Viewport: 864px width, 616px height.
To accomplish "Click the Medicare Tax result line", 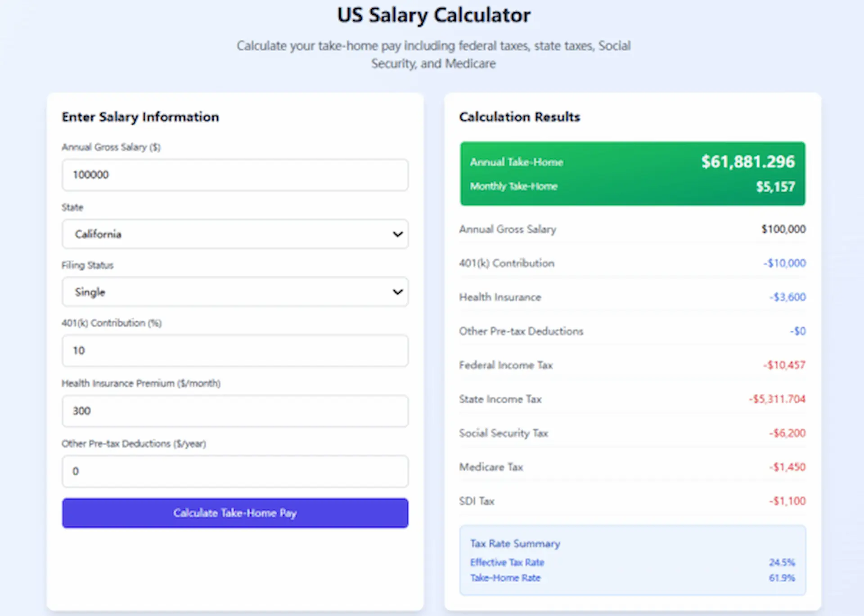I will pyautogui.click(x=632, y=467).
